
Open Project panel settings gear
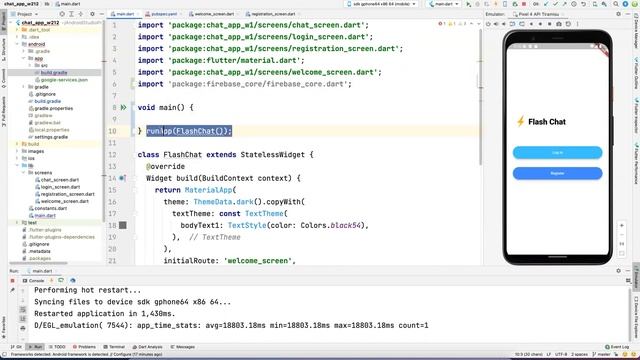point(93,14)
